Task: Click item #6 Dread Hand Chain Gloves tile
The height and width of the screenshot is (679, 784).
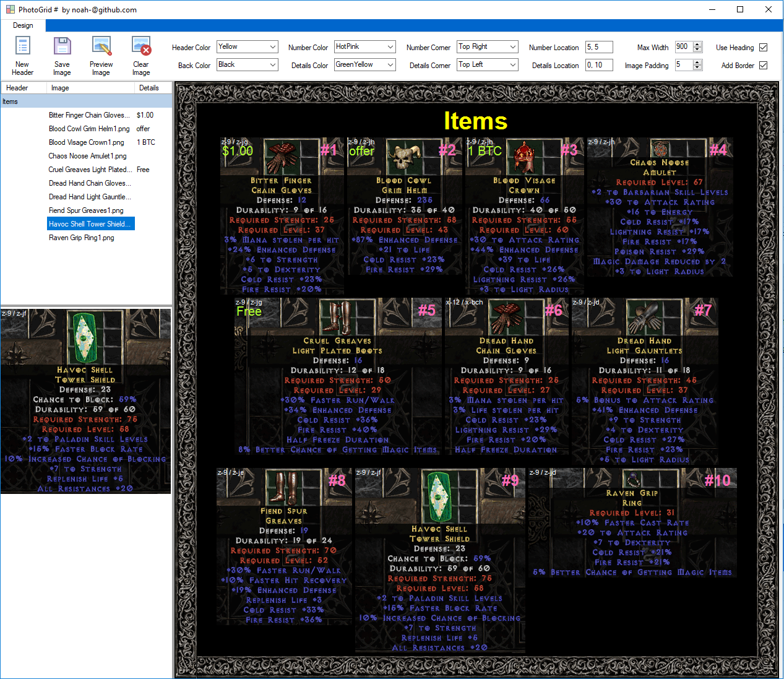Action: click(x=506, y=376)
